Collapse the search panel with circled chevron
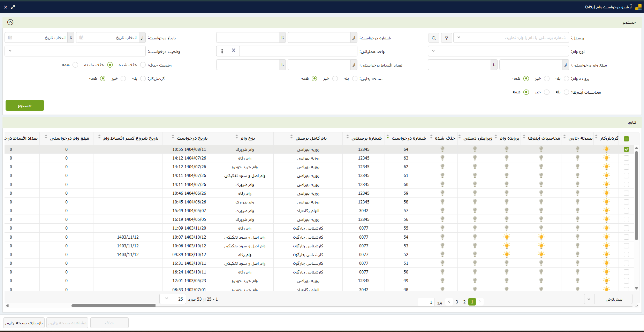The width and height of the screenshot is (644, 332). [x=10, y=22]
